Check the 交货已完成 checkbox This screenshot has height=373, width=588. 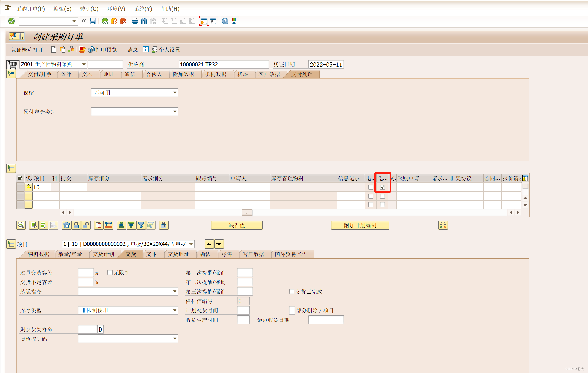click(x=292, y=292)
